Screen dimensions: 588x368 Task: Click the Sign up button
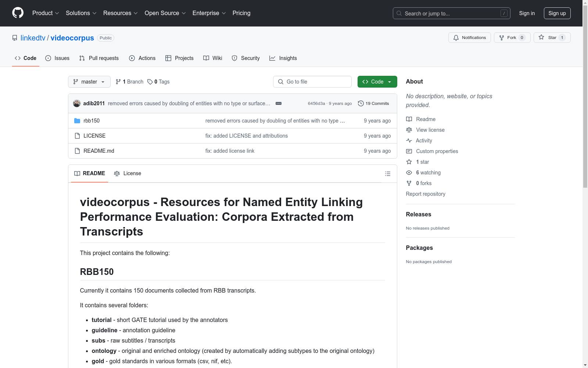tap(557, 13)
